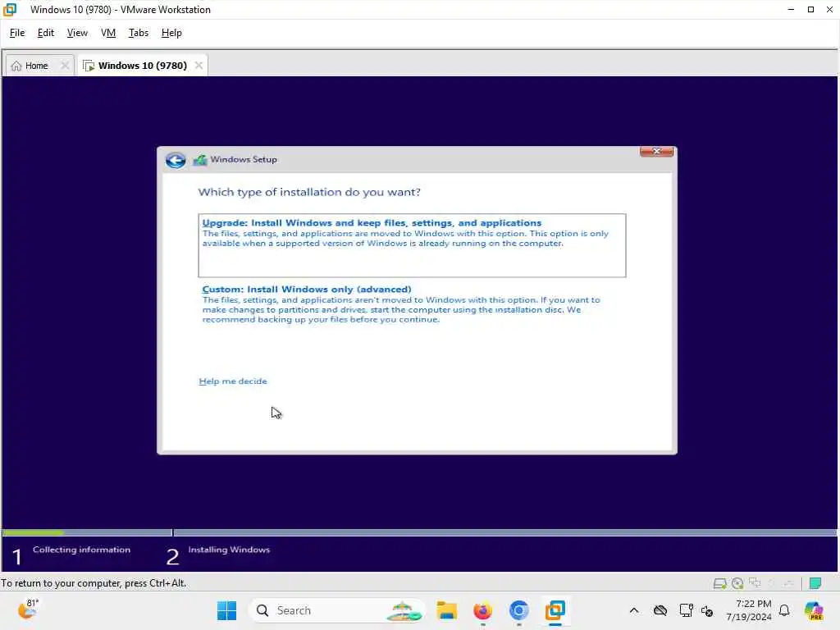Screen dimensions: 840x630
Task: Choose Upgrade: Install Windows and keep files
Action: pyautogui.click(x=412, y=245)
